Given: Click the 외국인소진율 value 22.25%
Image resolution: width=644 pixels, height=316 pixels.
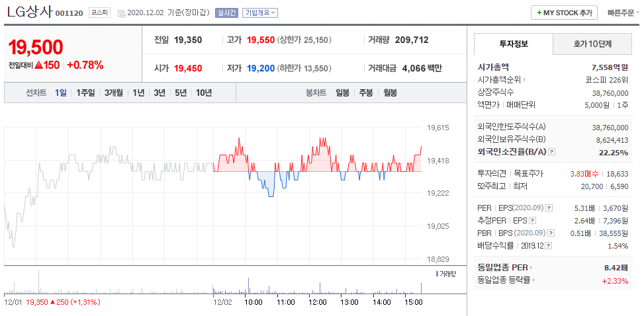Looking at the screenshot, I should [x=614, y=152].
